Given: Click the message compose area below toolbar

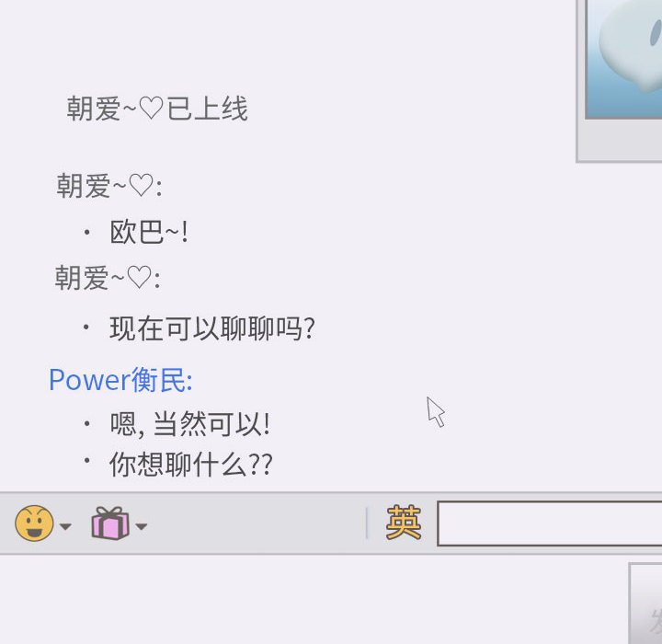Looking at the screenshot, I should pyautogui.click(x=314, y=599).
